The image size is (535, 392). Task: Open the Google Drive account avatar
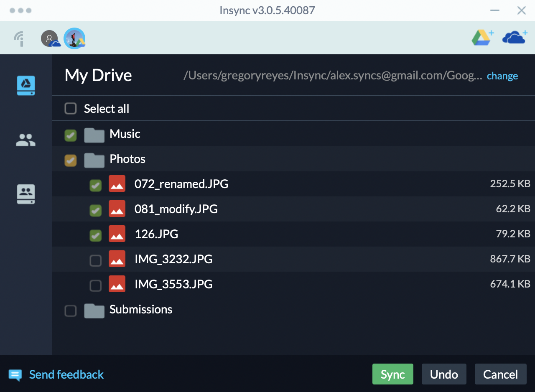[x=74, y=38]
